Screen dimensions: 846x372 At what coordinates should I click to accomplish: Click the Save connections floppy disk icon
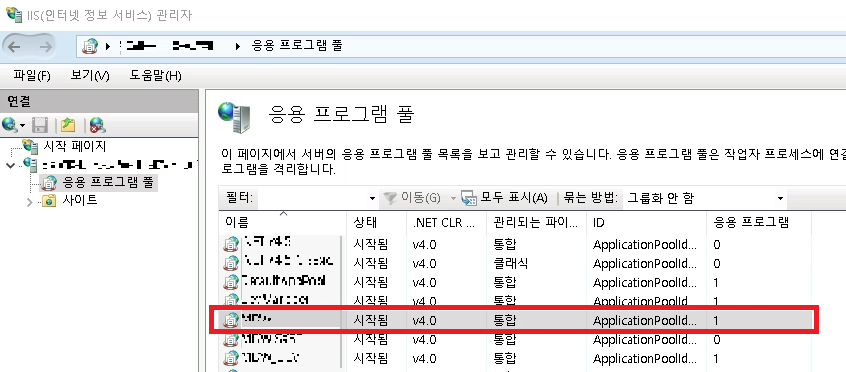tap(40, 126)
